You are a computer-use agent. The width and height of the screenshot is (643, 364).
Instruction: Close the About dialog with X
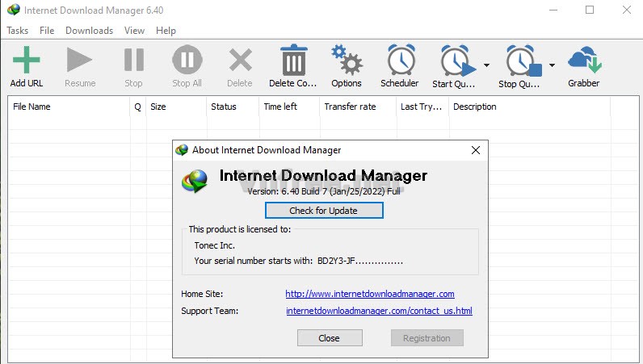[x=476, y=149]
